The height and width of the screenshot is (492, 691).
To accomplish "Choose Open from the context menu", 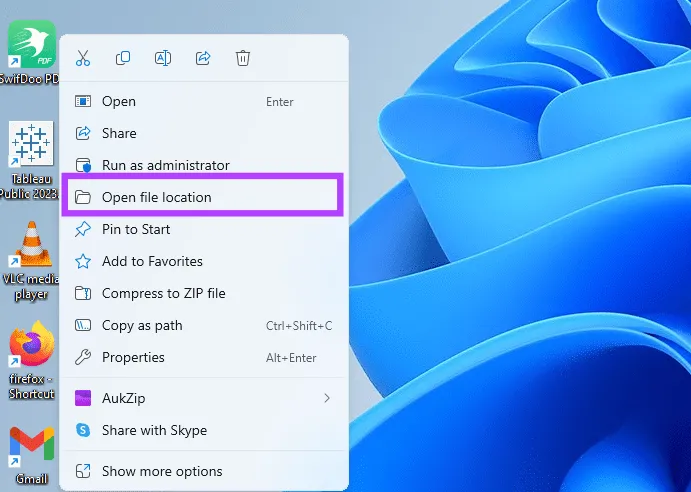I will click(119, 101).
